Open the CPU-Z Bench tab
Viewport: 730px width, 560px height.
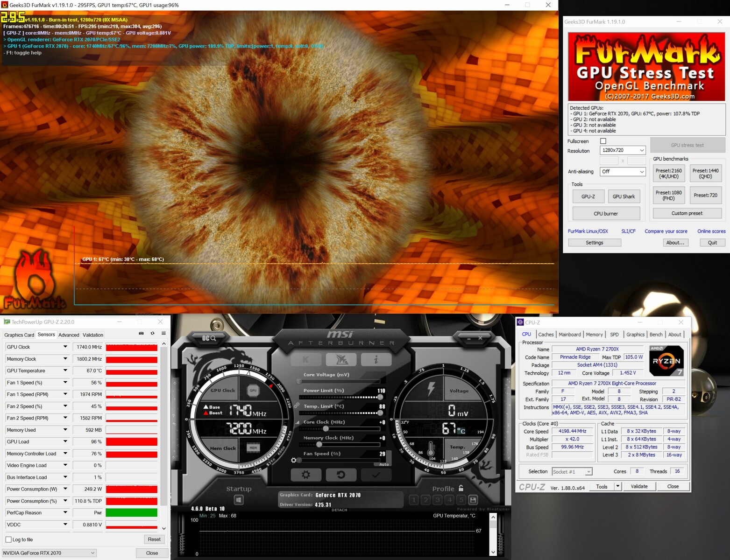pos(656,335)
